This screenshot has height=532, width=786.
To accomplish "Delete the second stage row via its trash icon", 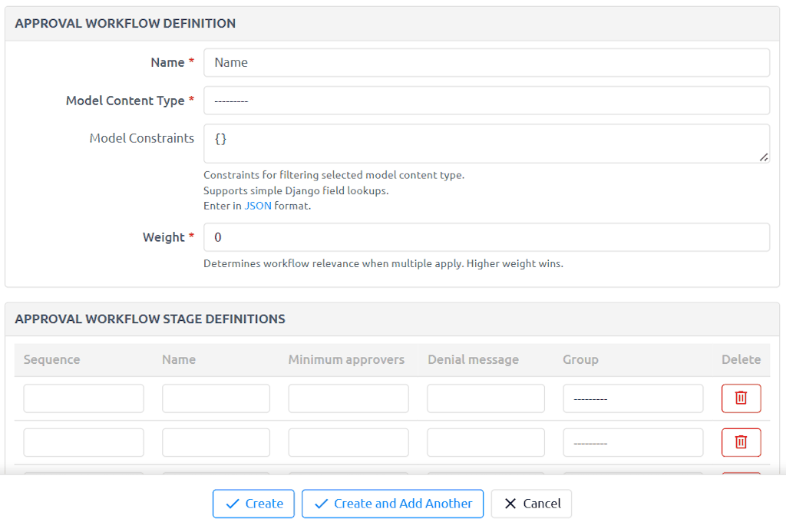I will (741, 442).
